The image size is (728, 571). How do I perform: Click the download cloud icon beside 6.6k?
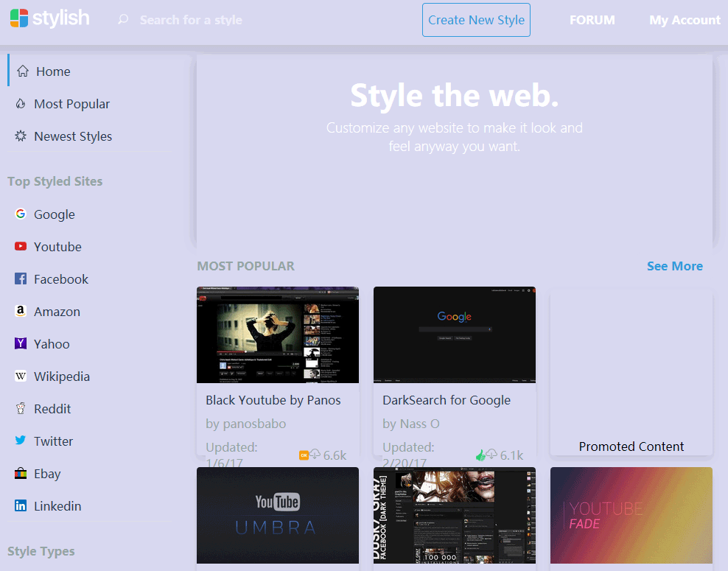coord(315,454)
